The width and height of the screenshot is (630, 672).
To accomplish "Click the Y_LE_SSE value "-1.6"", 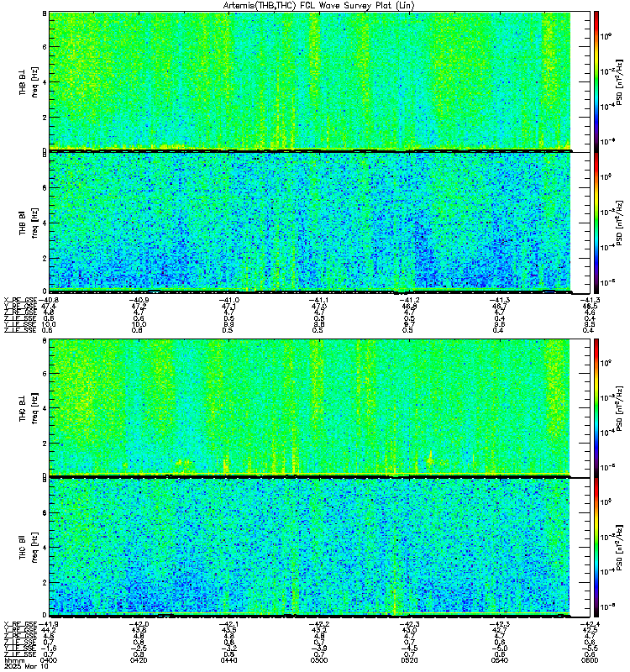I will [49, 648].
